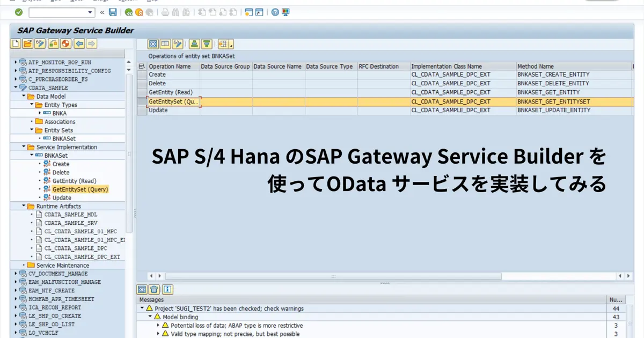The width and height of the screenshot is (644, 338).
Task: Expand the ATP_RESPONSIBILITY_CONFIG project
Action: 16,71
